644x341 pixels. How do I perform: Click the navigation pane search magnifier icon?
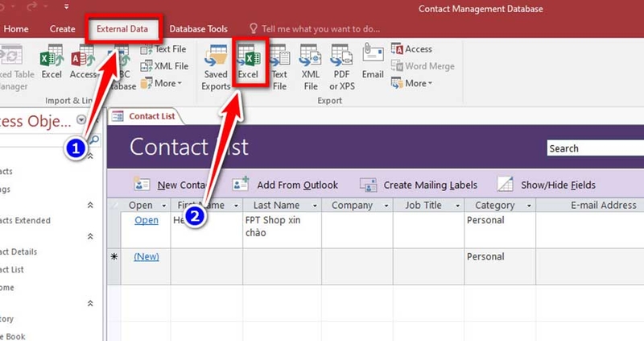[x=94, y=139]
